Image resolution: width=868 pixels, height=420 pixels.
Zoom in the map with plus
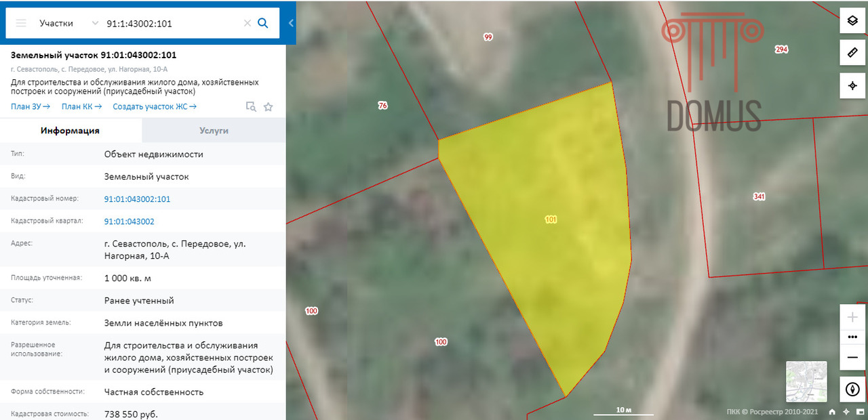852,318
